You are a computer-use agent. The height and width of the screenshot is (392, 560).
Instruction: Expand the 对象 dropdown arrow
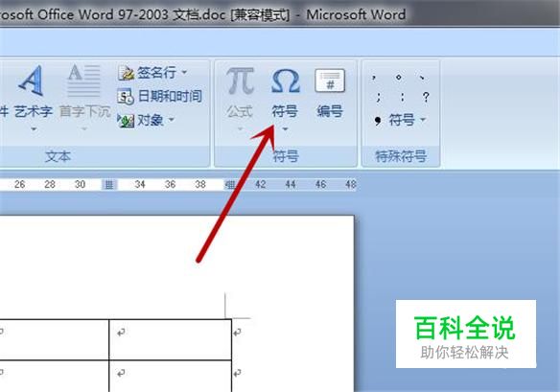[x=172, y=119]
